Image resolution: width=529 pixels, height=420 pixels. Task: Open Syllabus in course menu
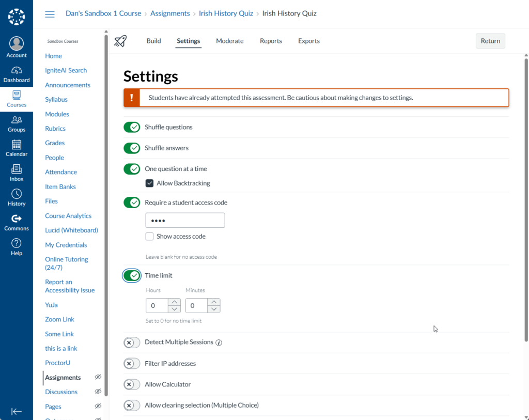[x=56, y=100]
